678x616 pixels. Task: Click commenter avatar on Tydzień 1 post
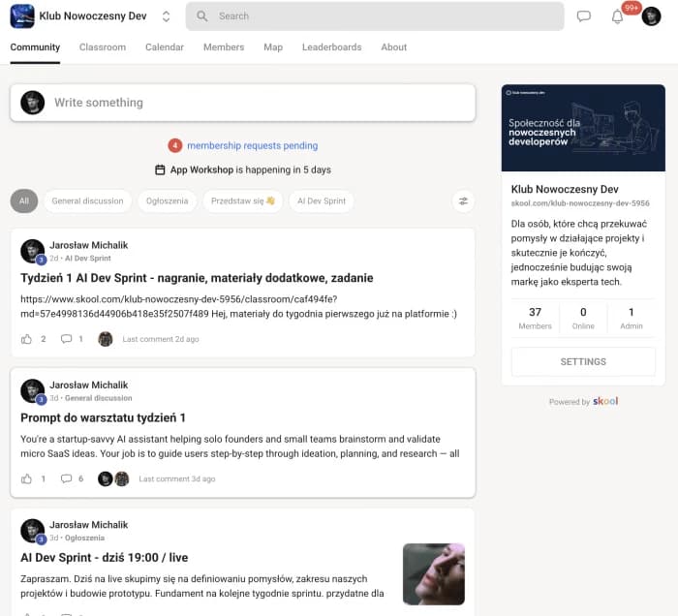(x=105, y=339)
